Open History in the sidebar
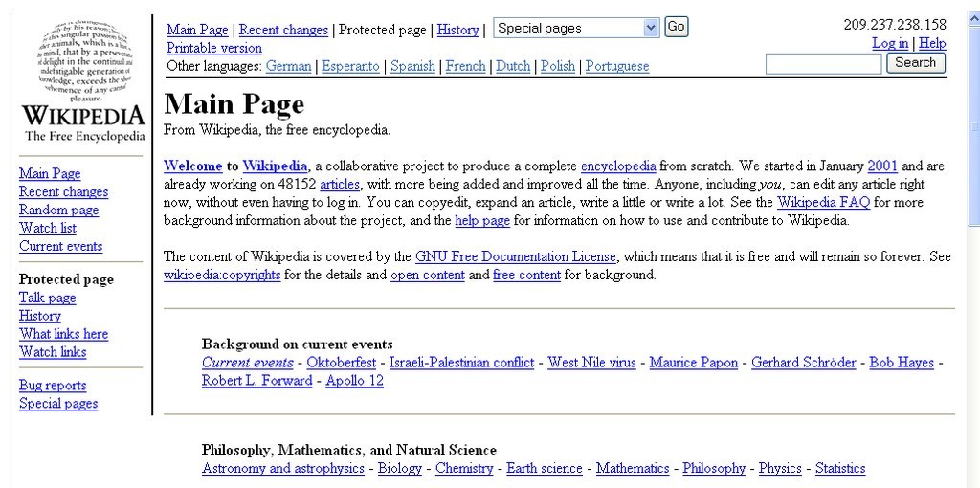This screenshot has height=488, width=980. tap(40, 316)
